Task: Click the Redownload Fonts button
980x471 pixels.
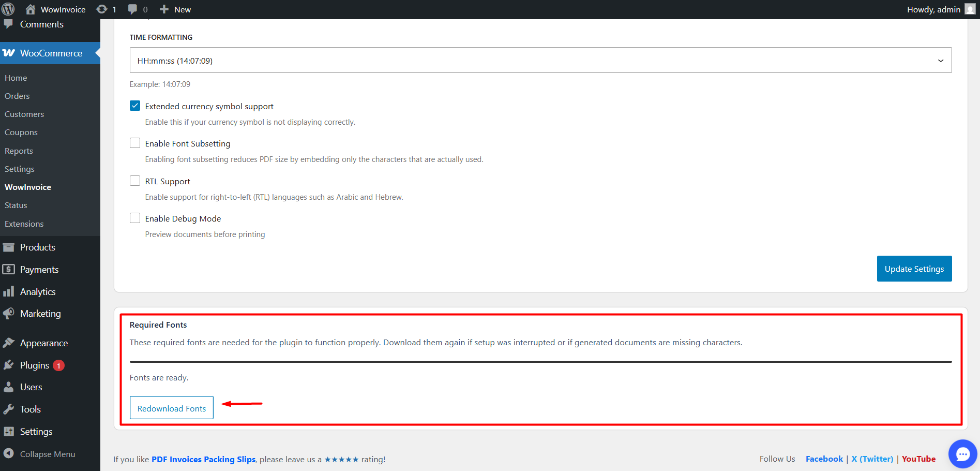Action: coord(172,408)
